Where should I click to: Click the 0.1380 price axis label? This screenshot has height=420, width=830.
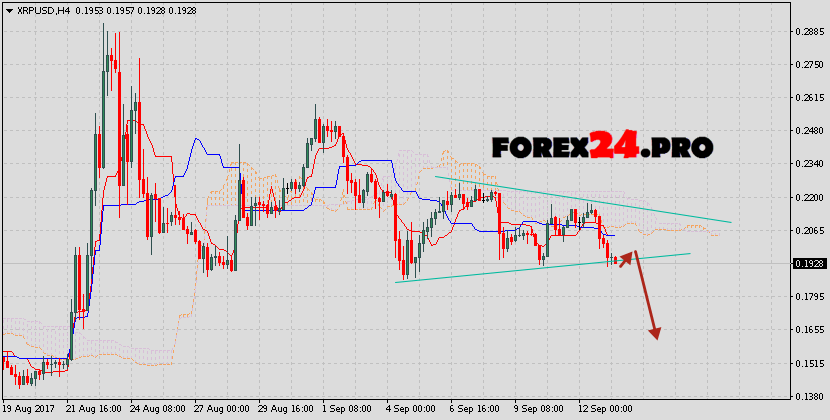point(806,396)
